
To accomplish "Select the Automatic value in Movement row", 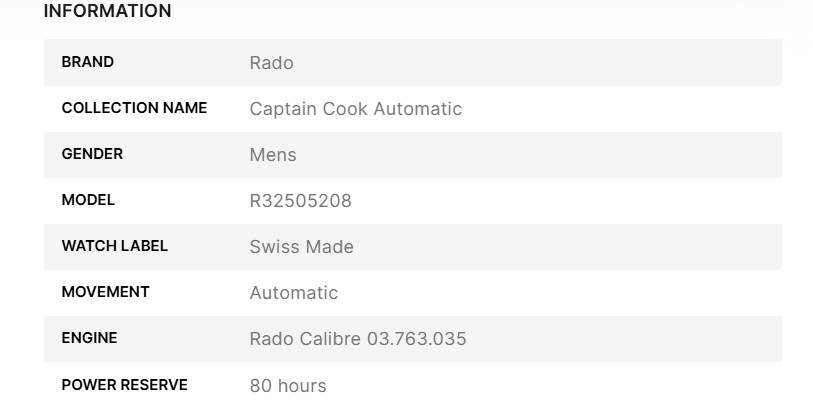I will (x=293, y=293).
